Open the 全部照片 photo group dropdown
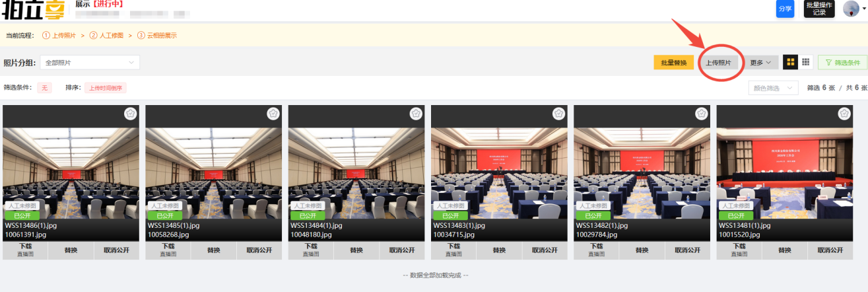The height and width of the screenshot is (292, 868). coord(90,63)
